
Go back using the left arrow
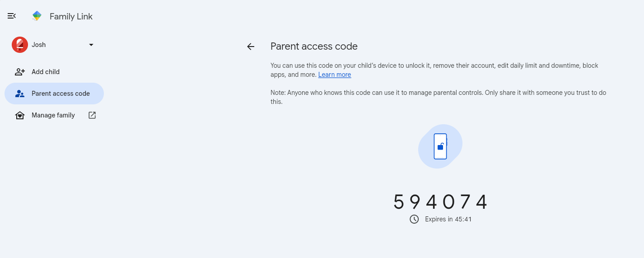click(x=251, y=47)
